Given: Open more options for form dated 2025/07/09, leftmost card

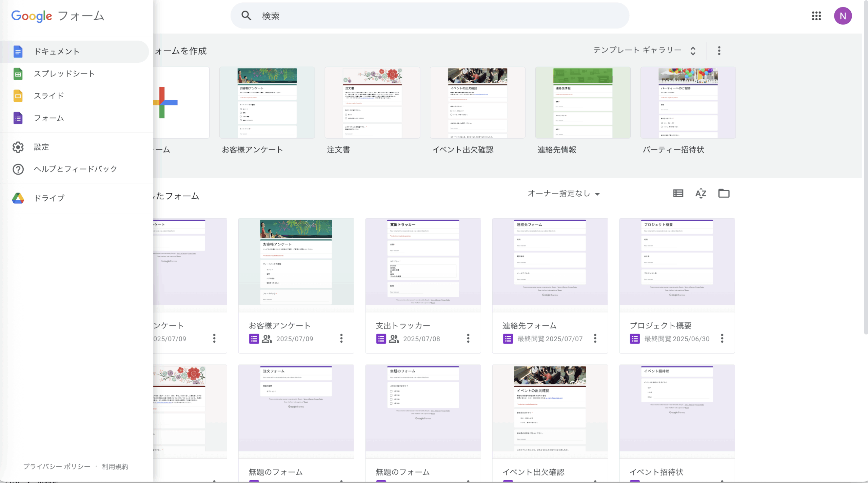Looking at the screenshot, I should (x=214, y=338).
